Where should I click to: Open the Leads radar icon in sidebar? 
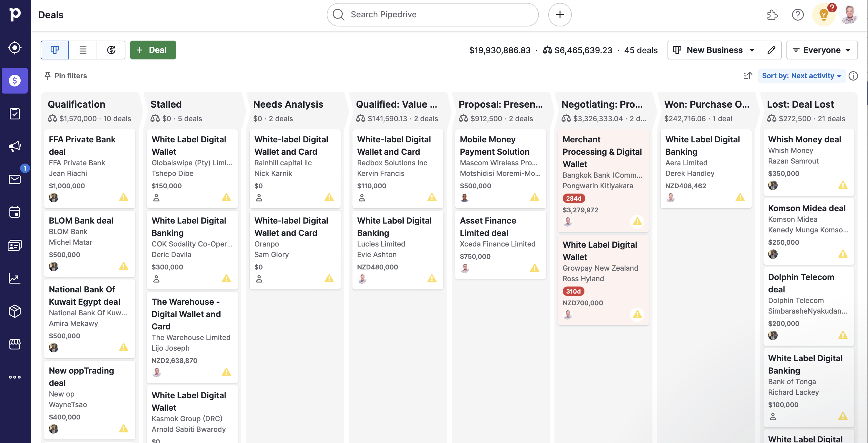[x=15, y=47]
